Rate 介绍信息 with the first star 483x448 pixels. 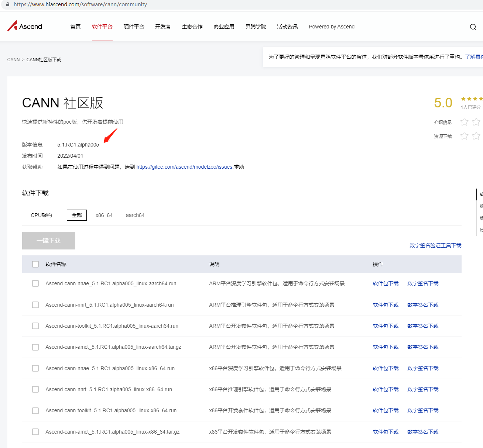465,122
